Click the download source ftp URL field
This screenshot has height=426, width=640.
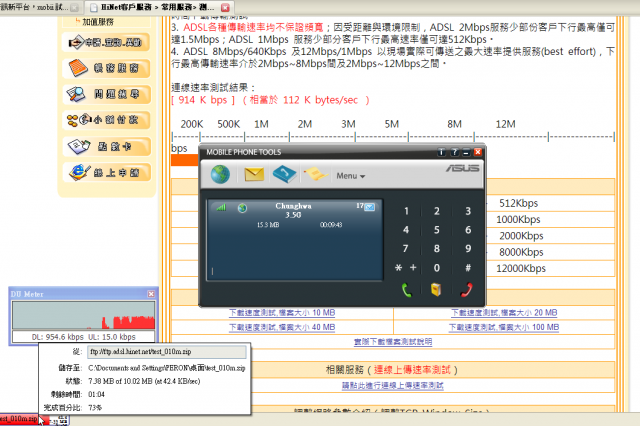click(x=167, y=352)
